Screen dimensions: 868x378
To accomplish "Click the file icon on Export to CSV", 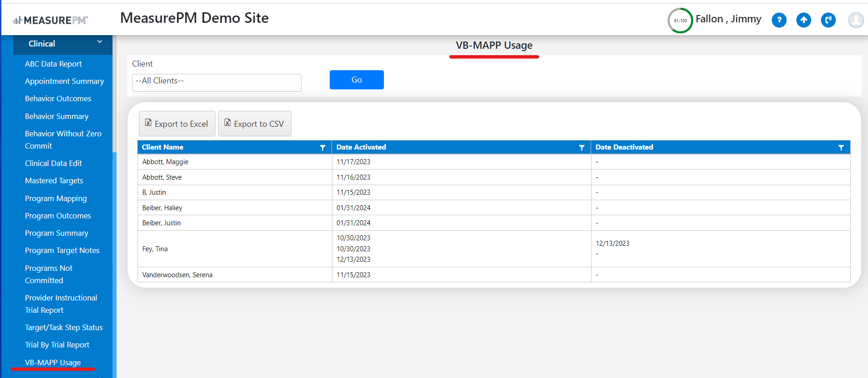I will tap(227, 123).
